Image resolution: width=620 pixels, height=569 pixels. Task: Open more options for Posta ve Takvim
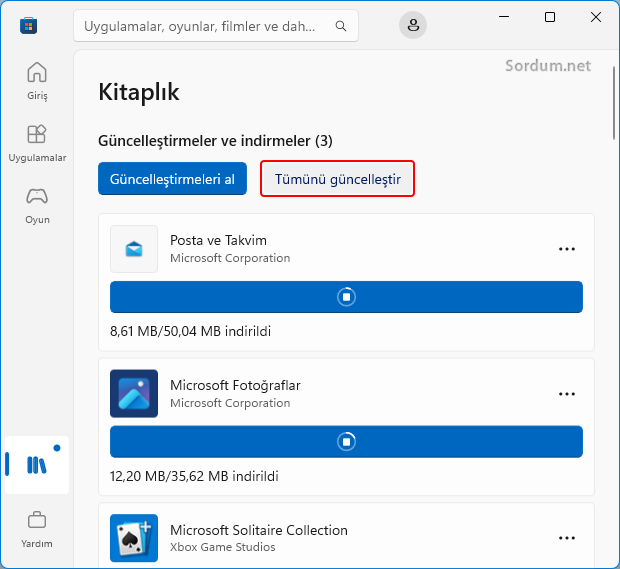567,249
